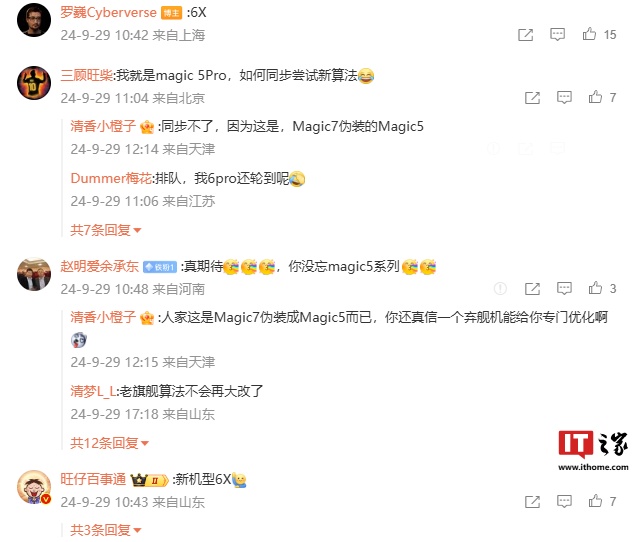Open 罗巍Cyberverse's profile name

[x=108, y=13]
